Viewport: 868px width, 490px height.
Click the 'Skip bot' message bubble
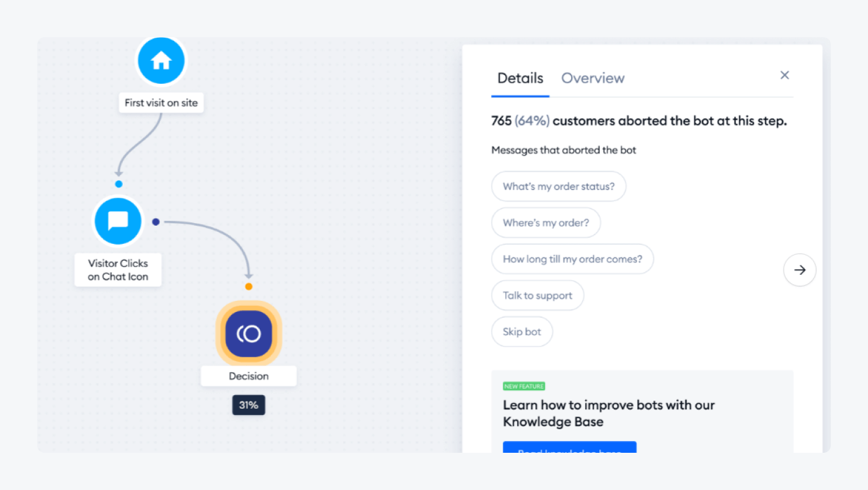(521, 331)
